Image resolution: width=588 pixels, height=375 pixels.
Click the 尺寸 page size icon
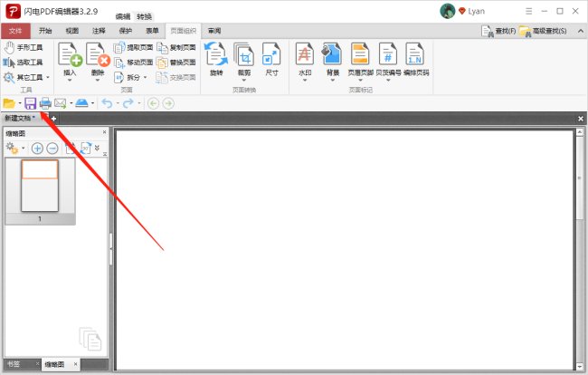click(270, 58)
